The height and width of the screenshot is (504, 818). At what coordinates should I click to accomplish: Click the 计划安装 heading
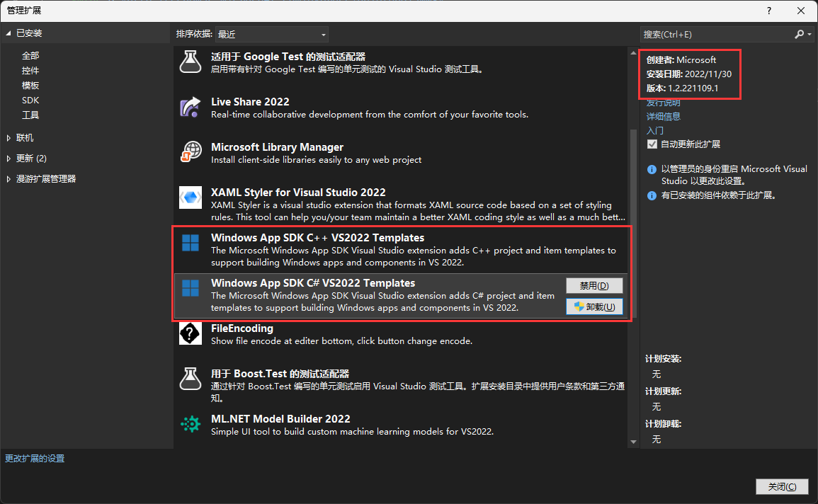(663, 359)
